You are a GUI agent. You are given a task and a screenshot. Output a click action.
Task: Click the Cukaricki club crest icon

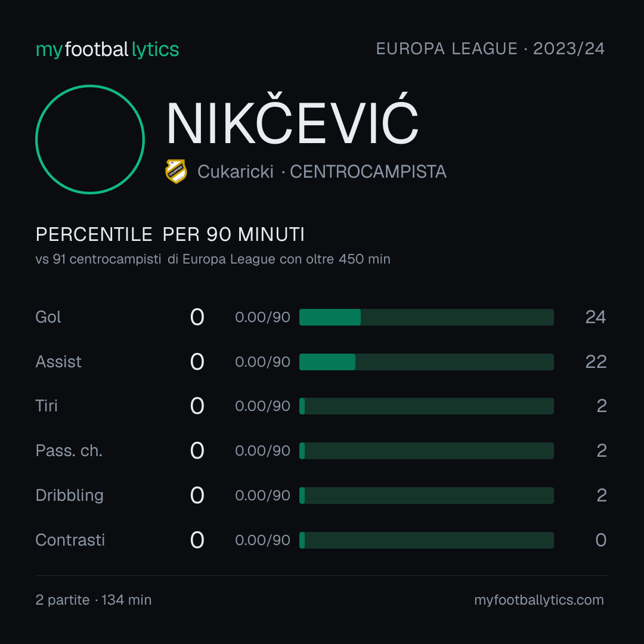(x=176, y=171)
